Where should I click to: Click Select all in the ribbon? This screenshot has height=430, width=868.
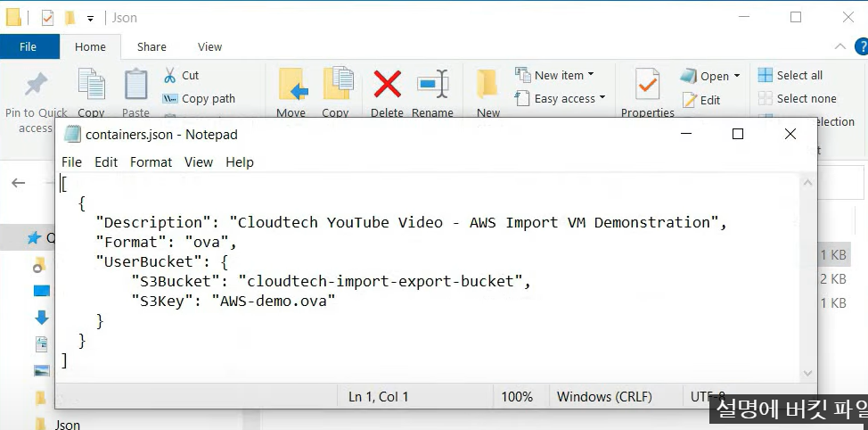point(790,75)
